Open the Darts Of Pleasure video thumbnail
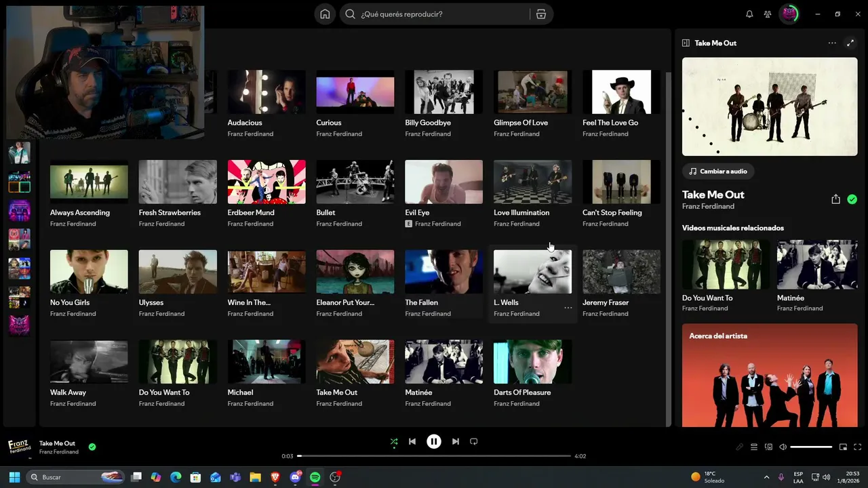The image size is (868, 488). [532, 362]
